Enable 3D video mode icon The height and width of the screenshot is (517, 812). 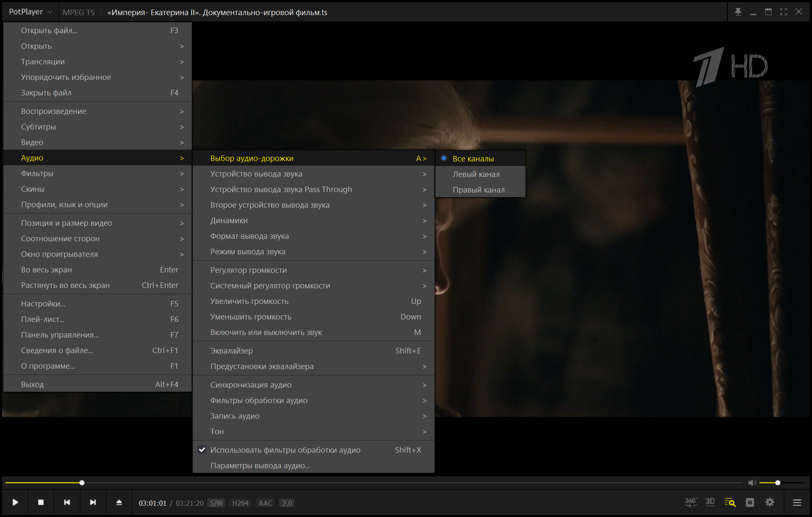click(x=710, y=502)
